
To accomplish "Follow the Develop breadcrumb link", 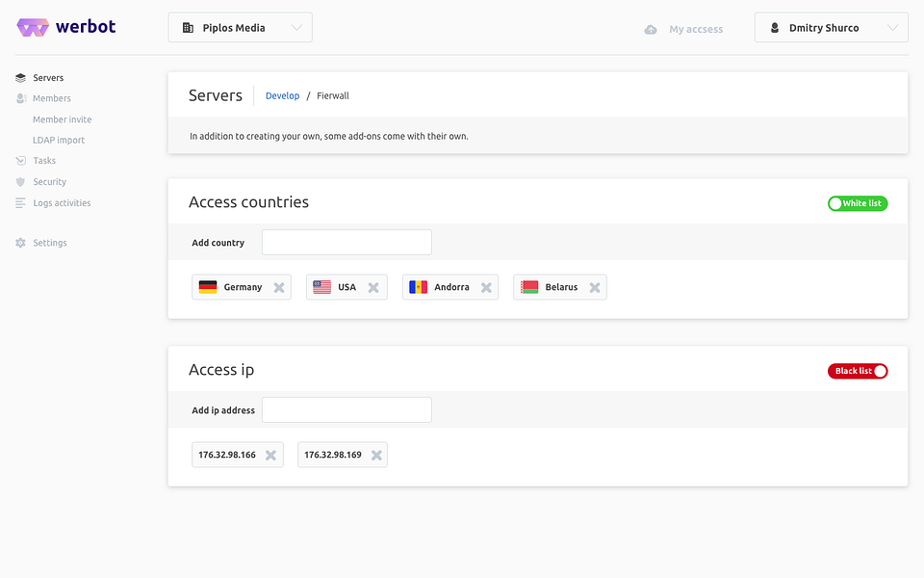I will [282, 95].
